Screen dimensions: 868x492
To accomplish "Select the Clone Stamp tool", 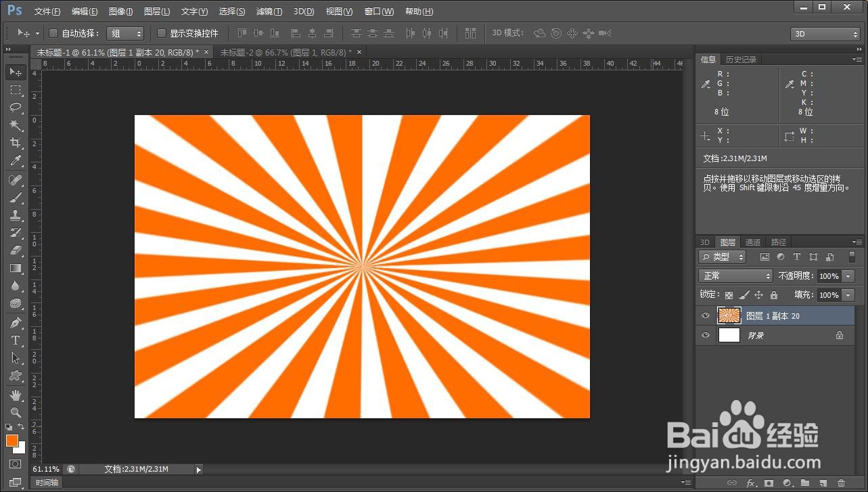I will click(x=16, y=215).
